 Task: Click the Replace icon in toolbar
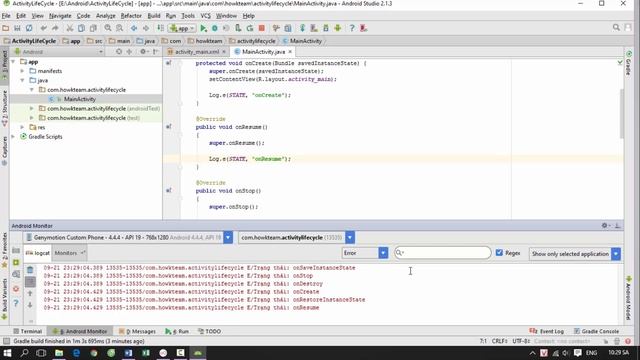click(x=120, y=28)
